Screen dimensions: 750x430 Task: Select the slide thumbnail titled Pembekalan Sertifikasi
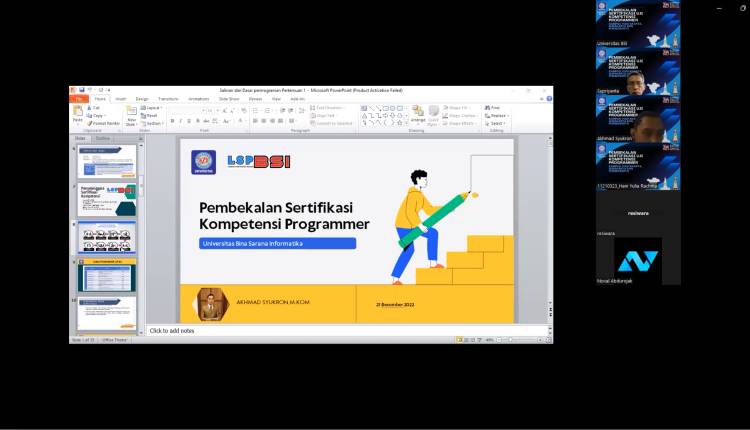click(107, 200)
